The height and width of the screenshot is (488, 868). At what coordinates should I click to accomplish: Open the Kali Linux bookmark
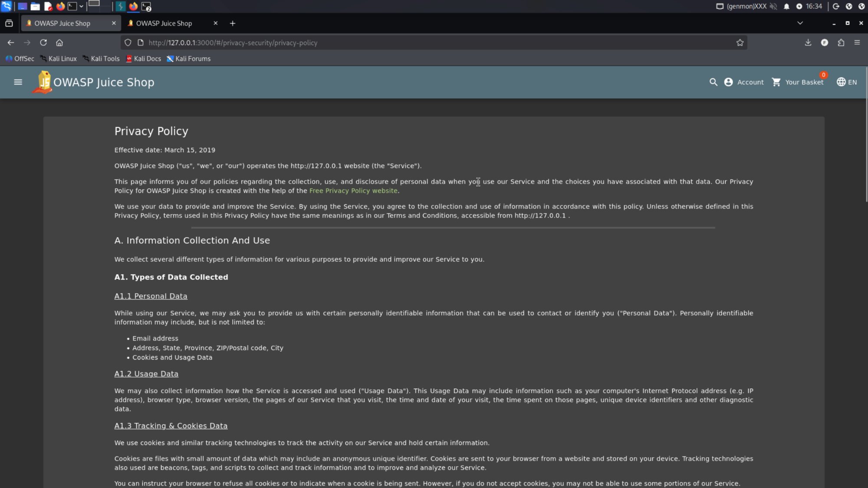tap(58, 59)
